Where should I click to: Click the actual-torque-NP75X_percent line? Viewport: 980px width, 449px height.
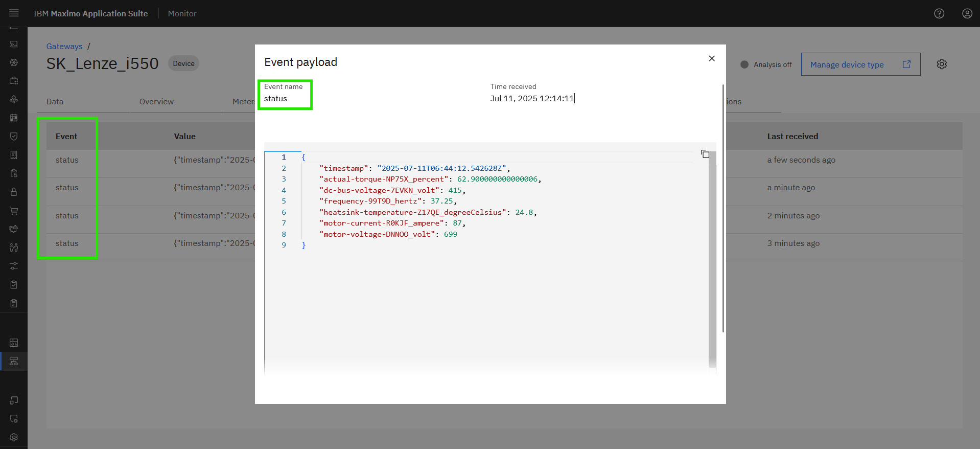click(430, 179)
